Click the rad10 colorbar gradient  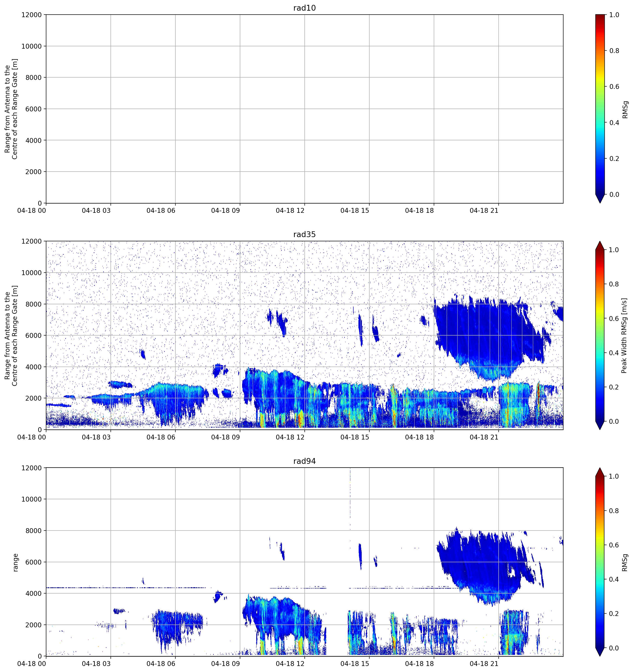(600, 104)
